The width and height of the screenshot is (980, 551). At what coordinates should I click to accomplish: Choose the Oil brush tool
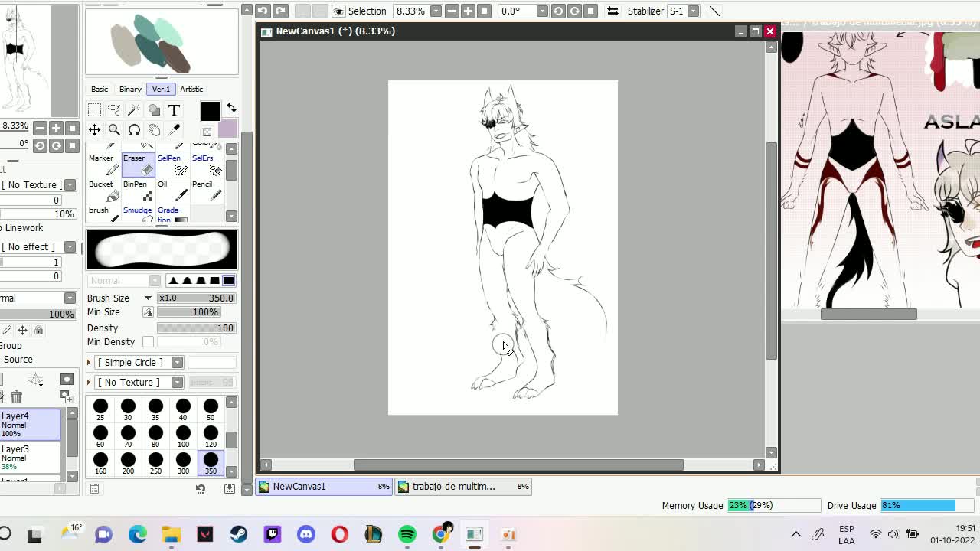(171, 191)
